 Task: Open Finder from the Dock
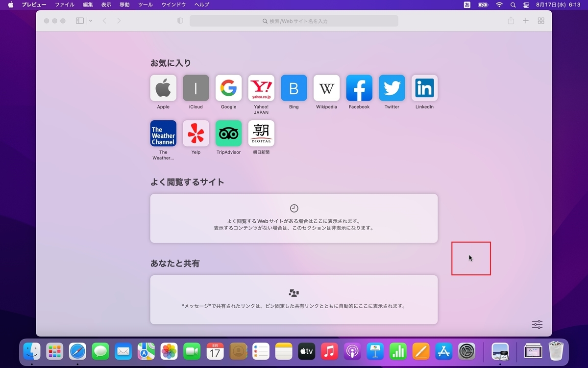pyautogui.click(x=32, y=351)
